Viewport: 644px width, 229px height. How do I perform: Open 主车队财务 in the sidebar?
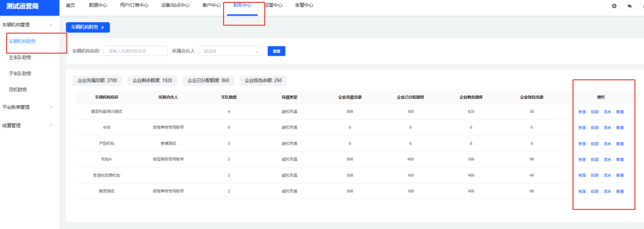(20, 57)
